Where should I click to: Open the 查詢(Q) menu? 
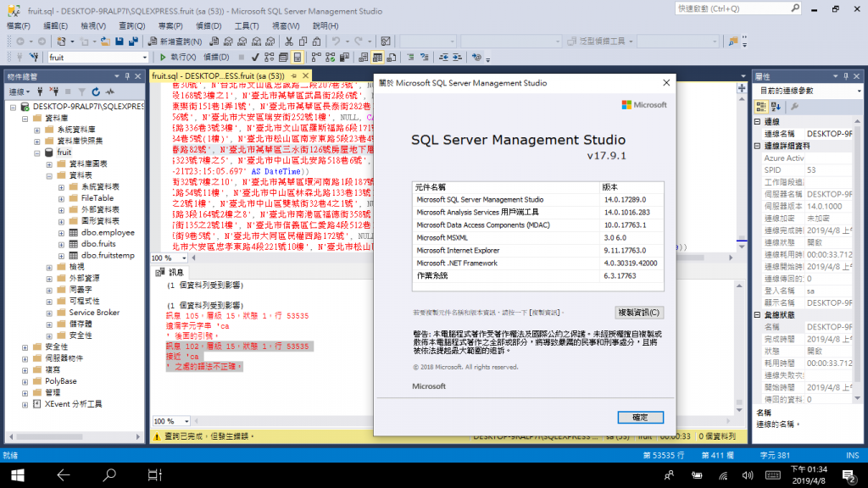point(131,26)
